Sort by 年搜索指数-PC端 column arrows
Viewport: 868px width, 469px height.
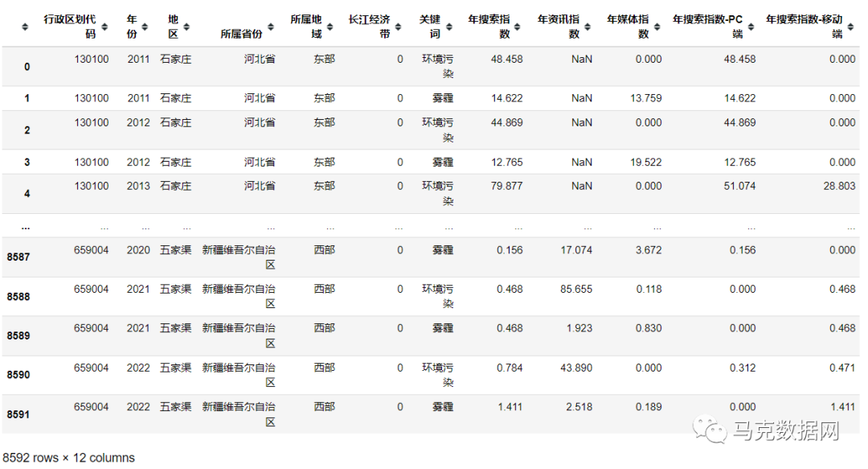click(751, 27)
